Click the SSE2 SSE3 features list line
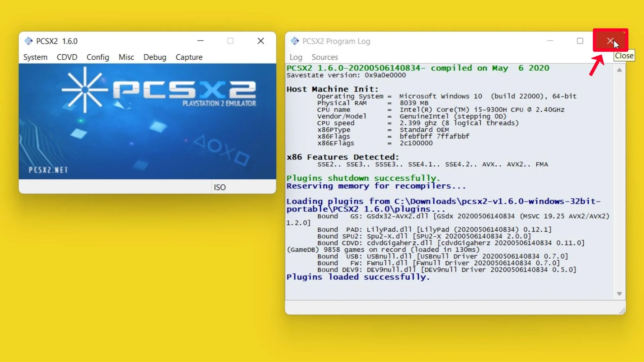This screenshot has height=362, width=644. 433,164
